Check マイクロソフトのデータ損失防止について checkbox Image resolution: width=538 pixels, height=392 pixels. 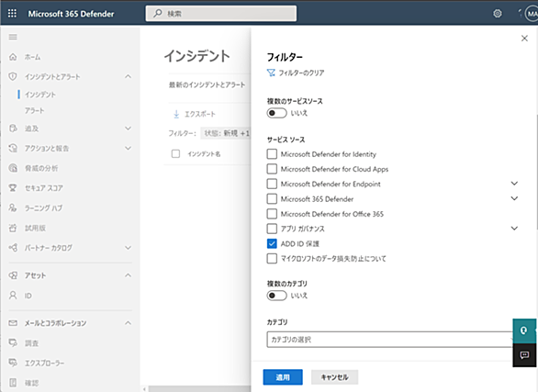(x=272, y=258)
